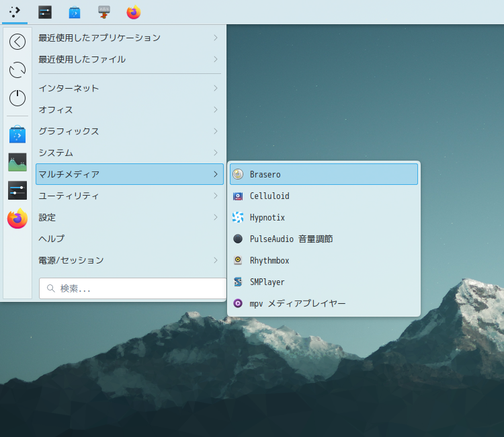The width and height of the screenshot is (504, 437).
Task: Click the application launcher icon in panel
Action: pos(15,12)
